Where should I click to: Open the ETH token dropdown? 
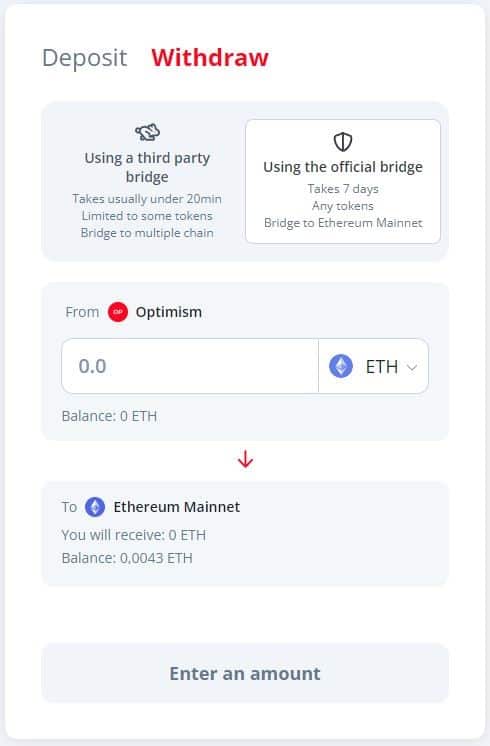(373, 366)
